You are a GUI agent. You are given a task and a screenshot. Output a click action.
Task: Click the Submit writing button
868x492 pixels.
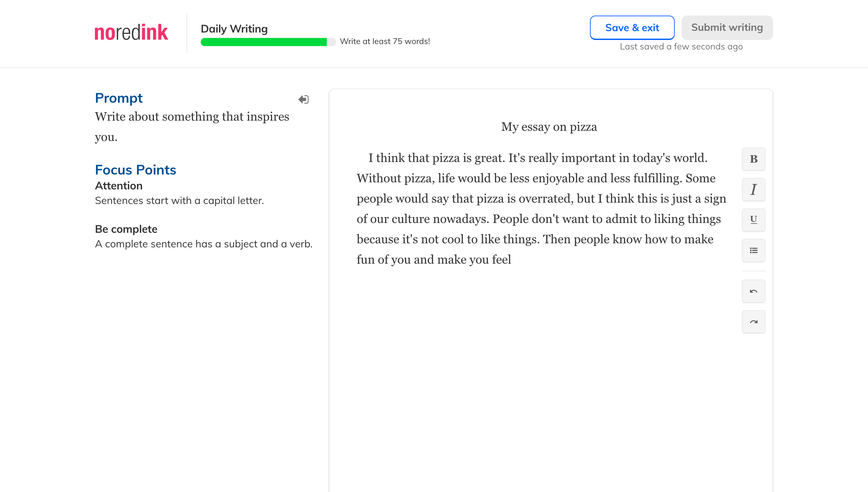[727, 27]
